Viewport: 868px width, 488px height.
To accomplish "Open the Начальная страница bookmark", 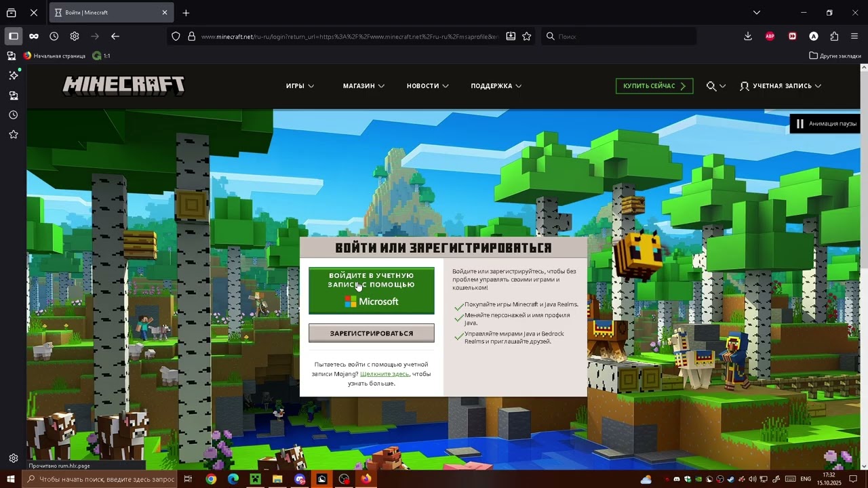I will (54, 56).
